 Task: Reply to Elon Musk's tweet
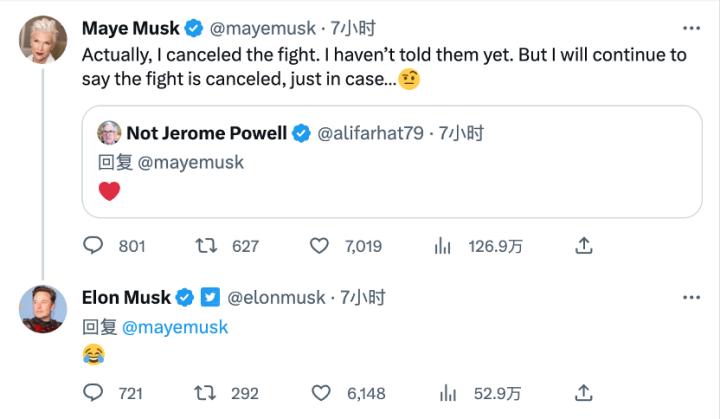93,393
